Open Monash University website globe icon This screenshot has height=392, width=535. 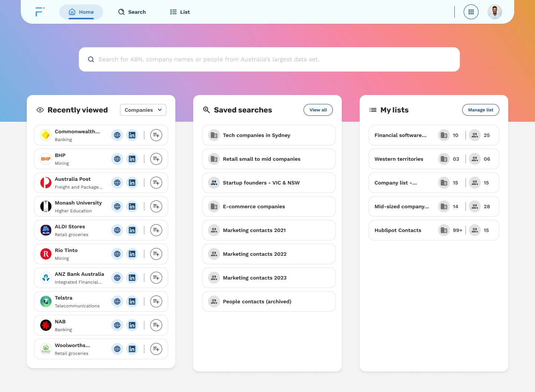[117, 206]
